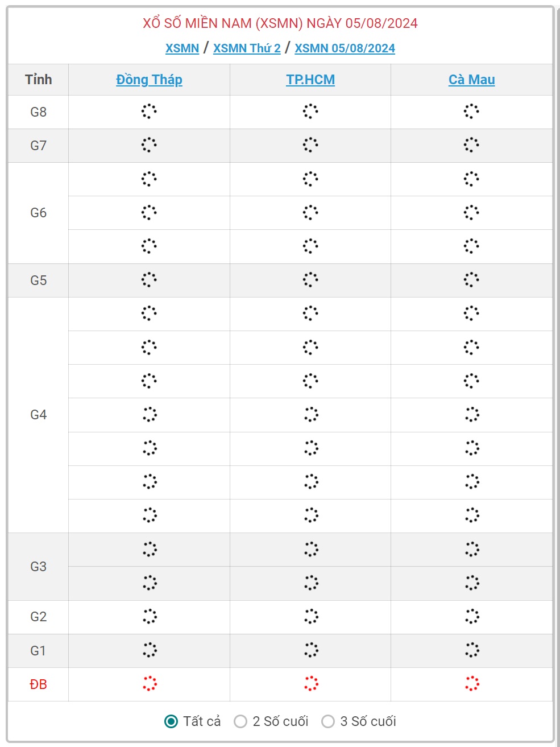Click the G8 loading spinner for Cà Mau
The image size is (560, 747).
click(471, 112)
